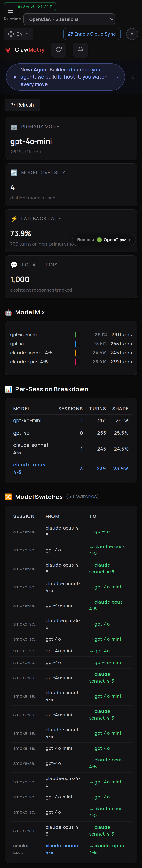This screenshot has height=868, width=142.
Task: Click the SHARE column header
Action: pyautogui.click(x=120, y=408)
